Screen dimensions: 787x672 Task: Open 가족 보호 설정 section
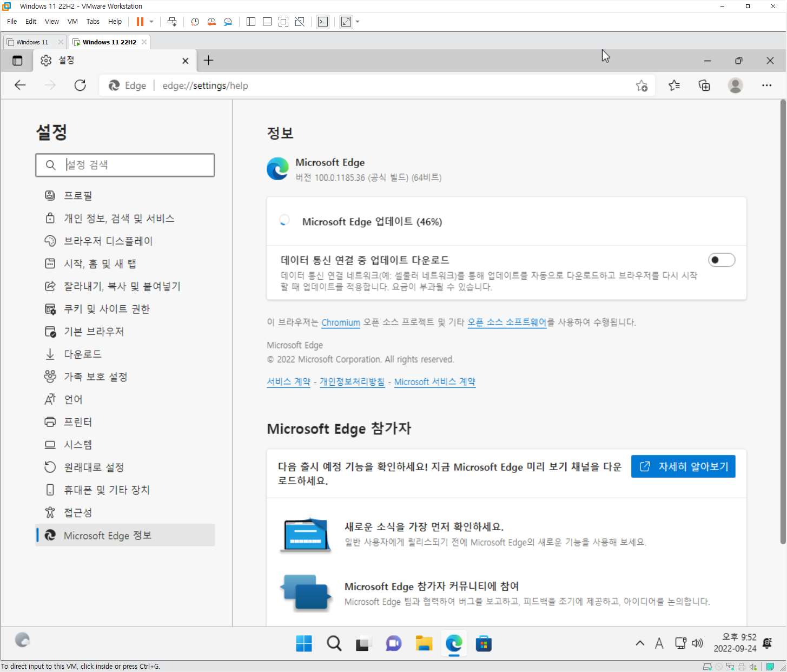(125, 377)
